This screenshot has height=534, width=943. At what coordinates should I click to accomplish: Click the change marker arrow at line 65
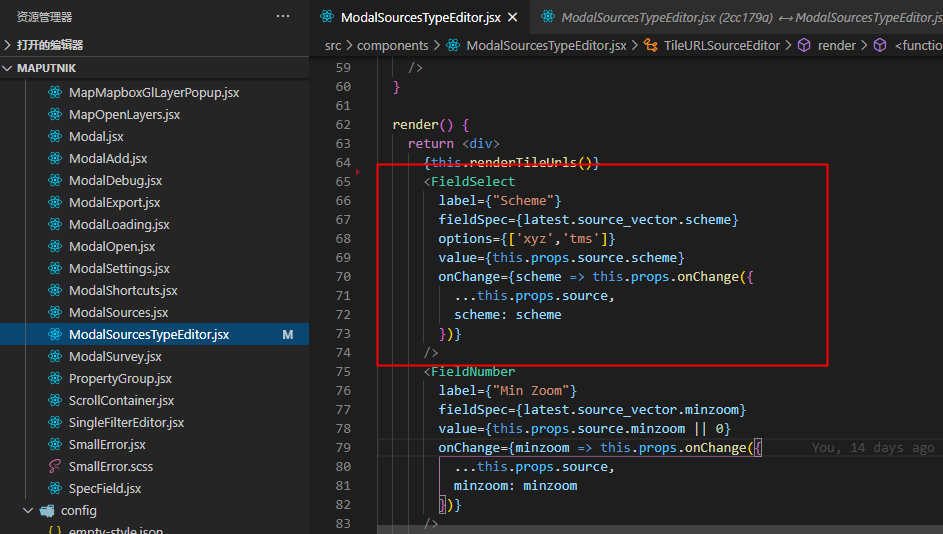(358, 172)
